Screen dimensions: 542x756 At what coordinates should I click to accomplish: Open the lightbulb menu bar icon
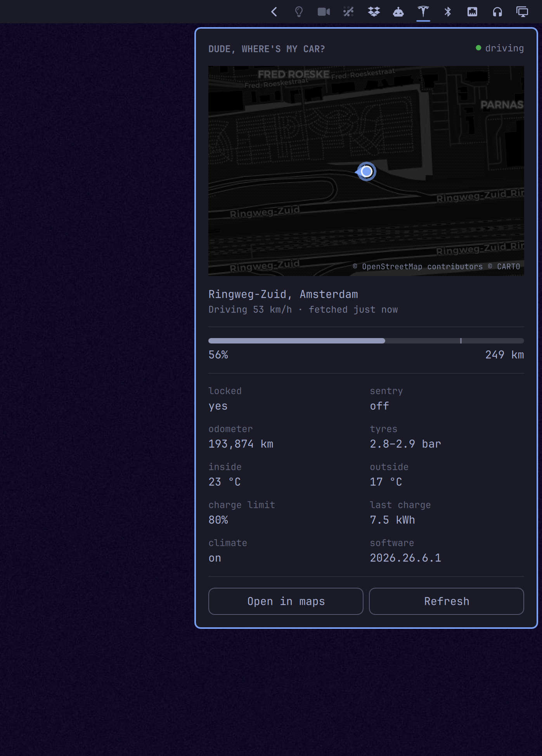pyautogui.click(x=299, y=12)
